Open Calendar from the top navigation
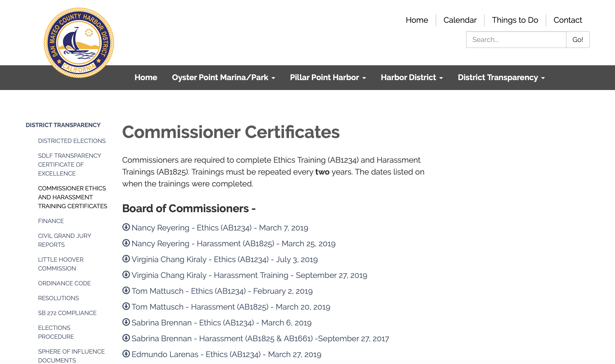The height and width of the screenshot is (364, 615). [x=460, y=20]
